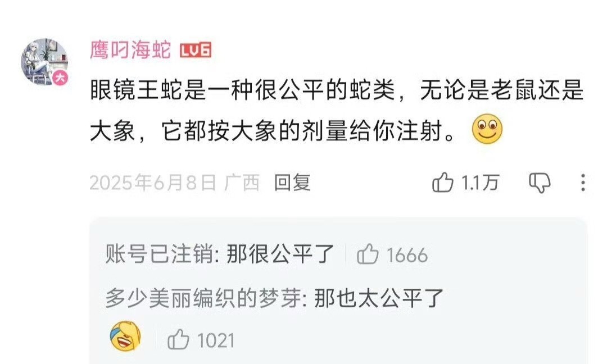The height and width of the screenshot is (364, 607).
Task: Like the reply with 1666 likes
Action: point(368,255)
